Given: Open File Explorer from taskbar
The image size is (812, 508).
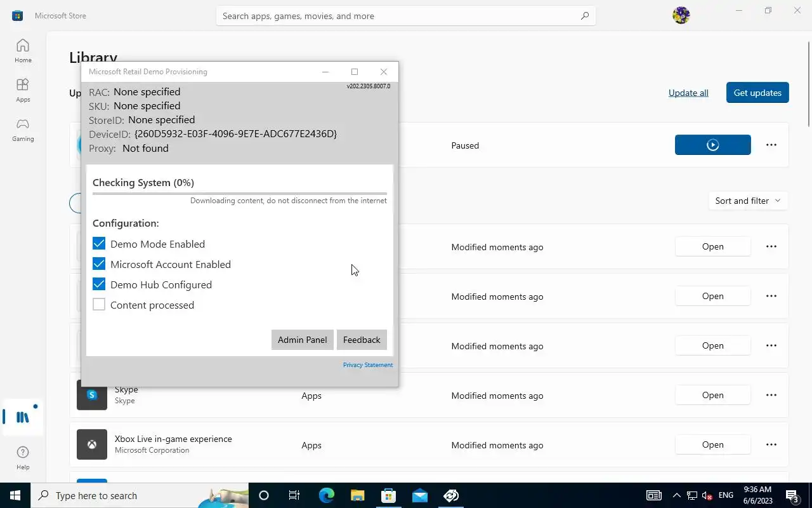Looking at the screenshot, I should [357, 495].
